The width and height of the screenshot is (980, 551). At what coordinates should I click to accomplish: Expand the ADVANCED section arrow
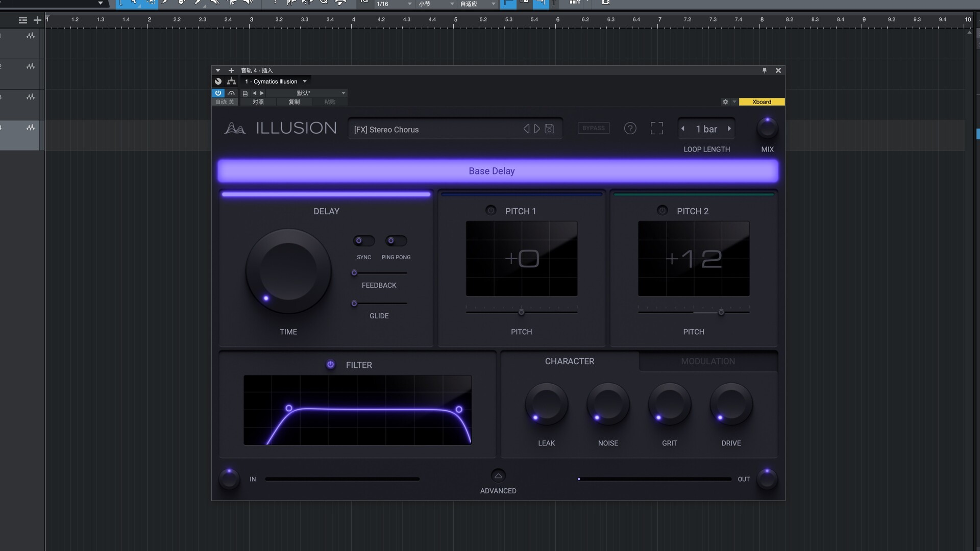(498, 476)
